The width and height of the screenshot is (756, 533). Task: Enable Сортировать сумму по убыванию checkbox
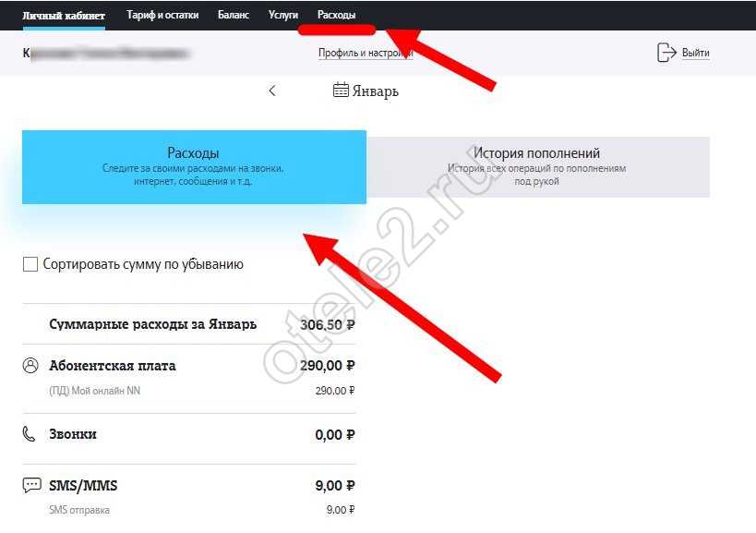[x=30, y=264]
